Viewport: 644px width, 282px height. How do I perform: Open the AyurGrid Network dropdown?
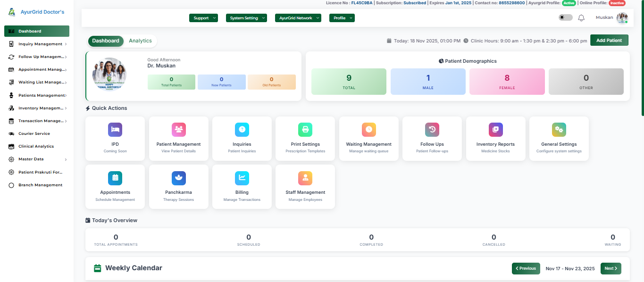pos(298,17)
